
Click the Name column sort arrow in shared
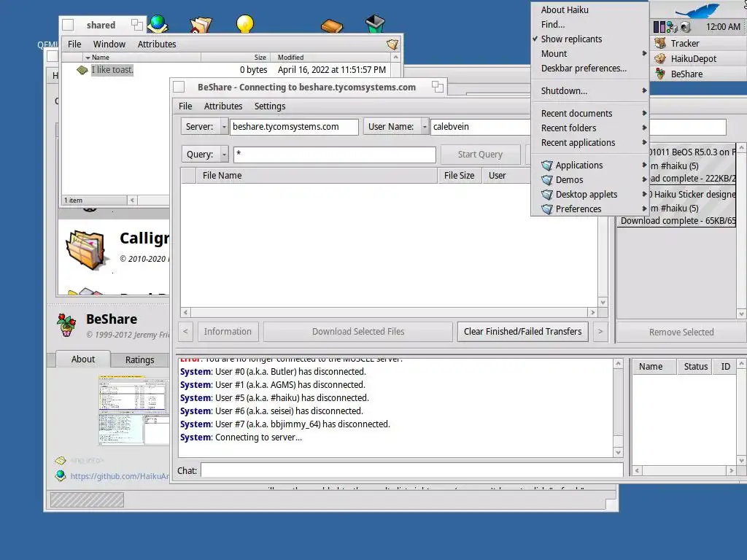point(88,58)
